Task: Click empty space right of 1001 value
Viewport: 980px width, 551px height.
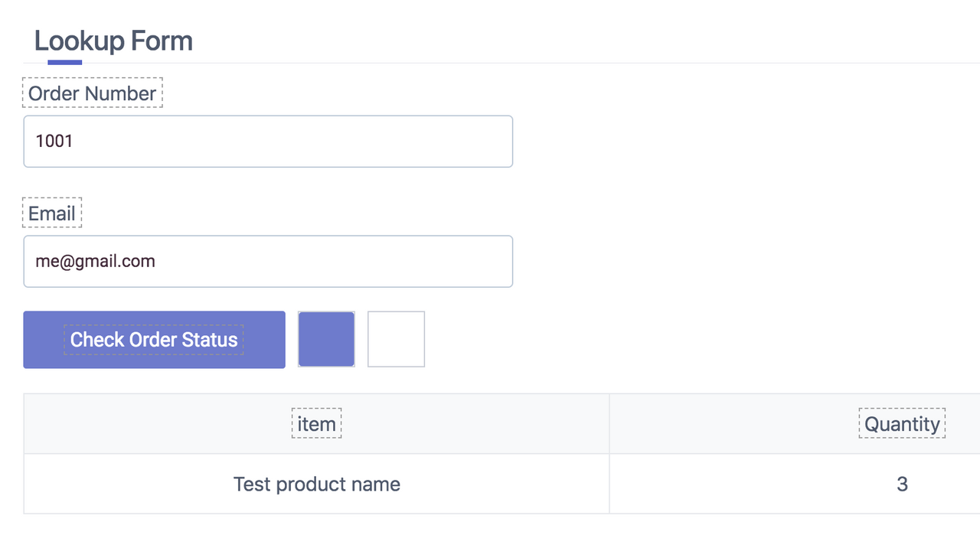Action: 306,142
